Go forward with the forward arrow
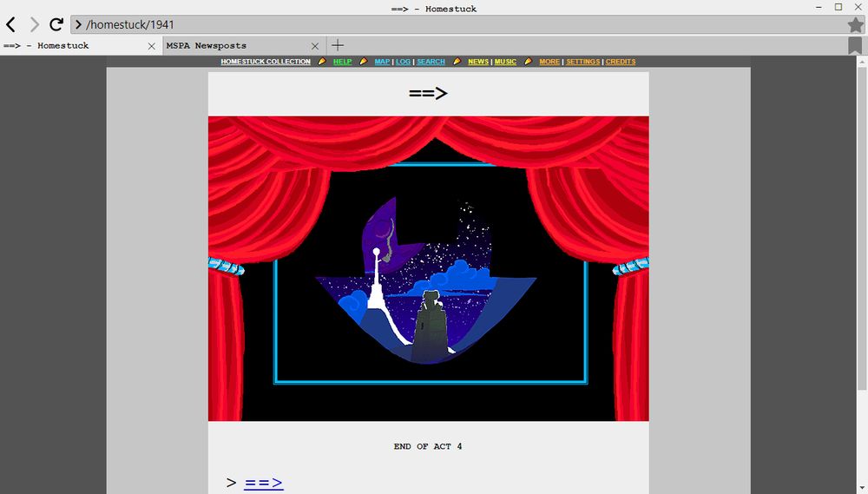 (x=35, y=24)
